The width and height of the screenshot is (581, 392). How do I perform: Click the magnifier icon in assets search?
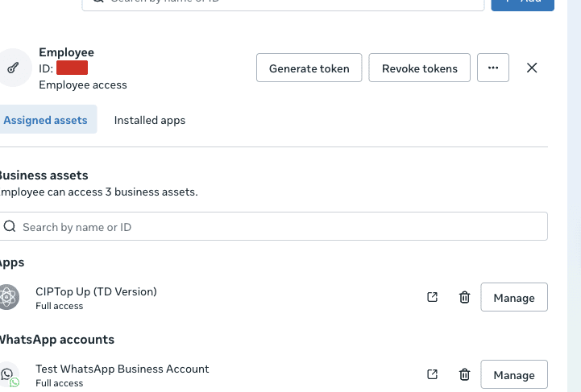coord(10,226)
